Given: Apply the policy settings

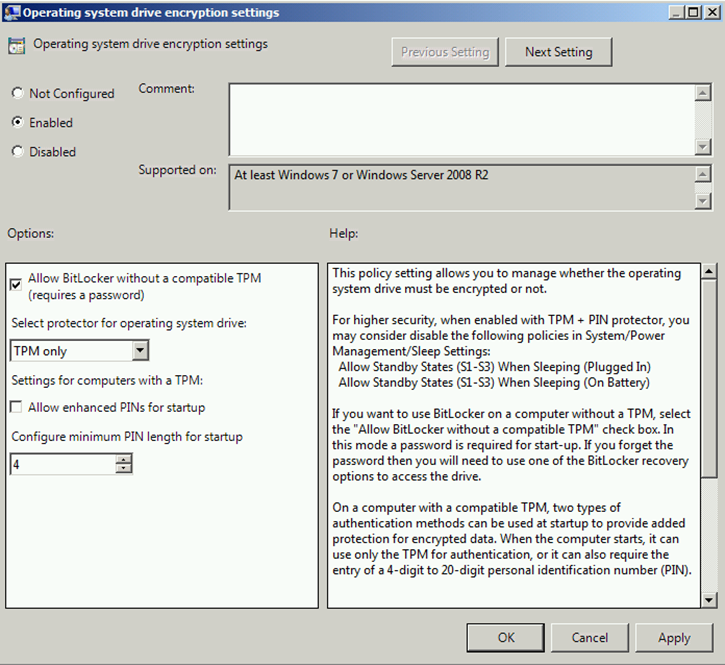Looking at the screenshot, I should point(674,638).
